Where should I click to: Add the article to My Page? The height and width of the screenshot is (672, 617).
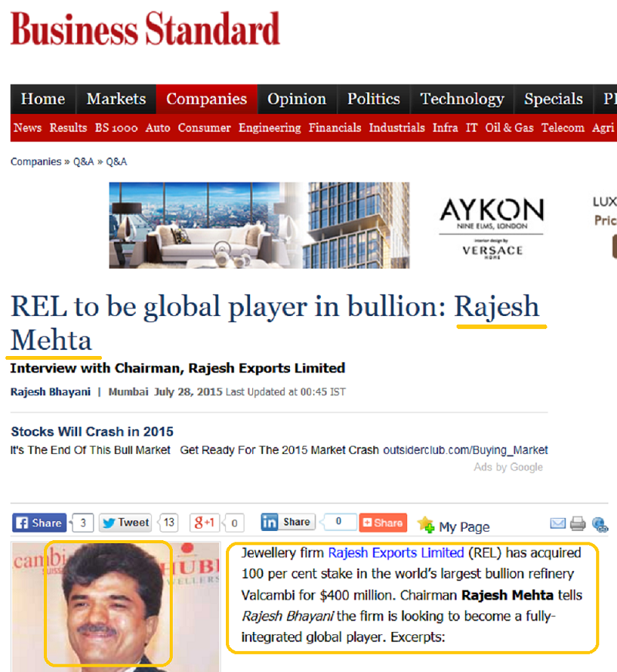(454, 526)
